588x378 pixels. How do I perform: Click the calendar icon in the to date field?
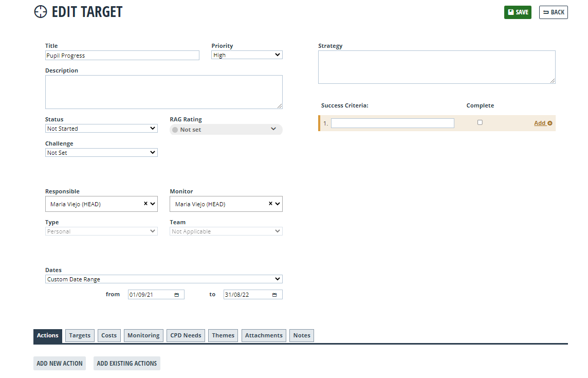pyautogui.click(x=274, y=295)
